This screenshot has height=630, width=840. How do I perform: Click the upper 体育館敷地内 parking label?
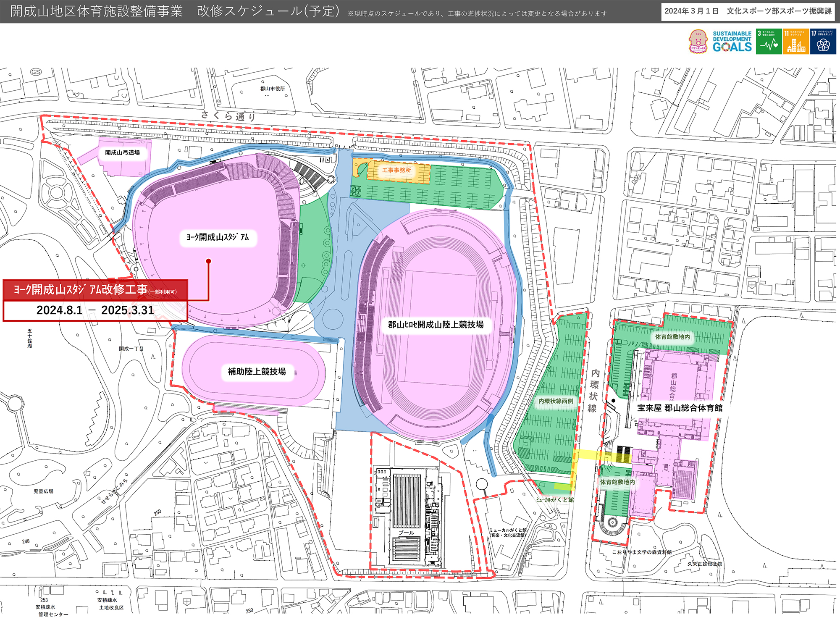click(672, 337)
